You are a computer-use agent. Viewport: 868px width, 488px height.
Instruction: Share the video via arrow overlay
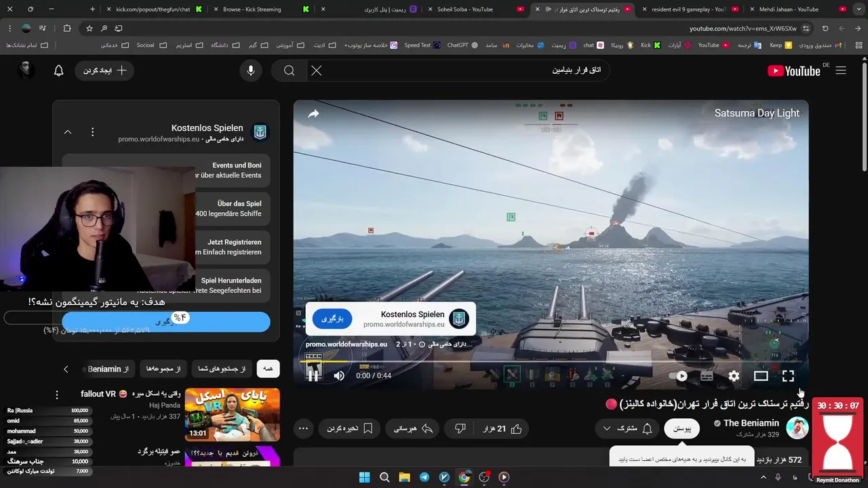pos(313,114)
